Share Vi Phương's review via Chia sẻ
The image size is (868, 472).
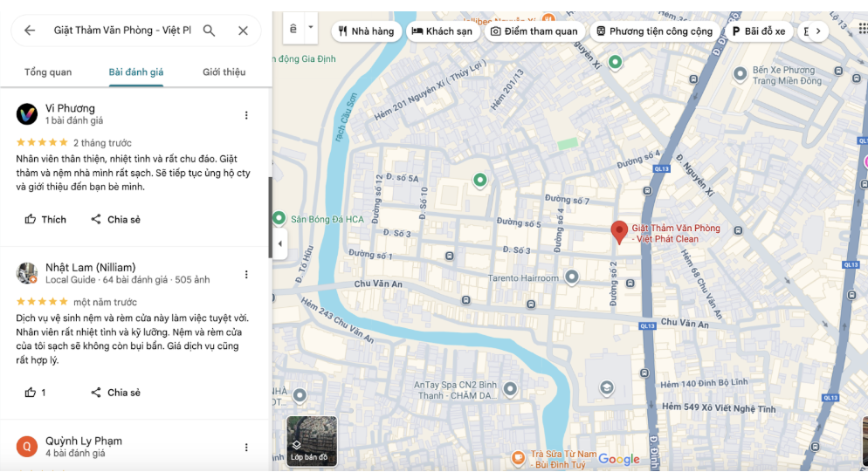115,220
